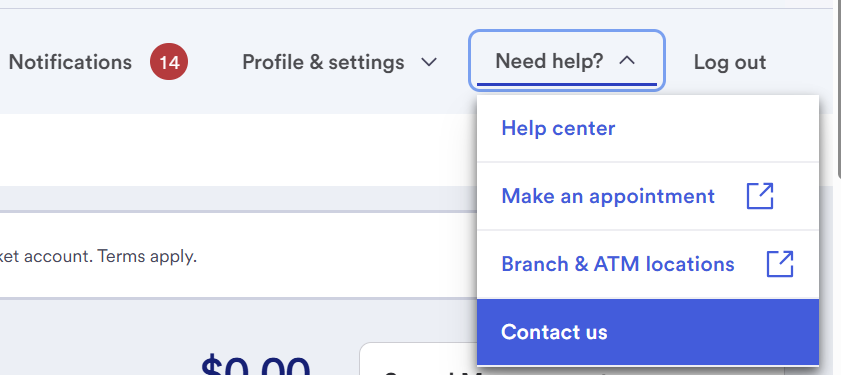Expand Profile & settings via down chevron

[x=429, y=62]
